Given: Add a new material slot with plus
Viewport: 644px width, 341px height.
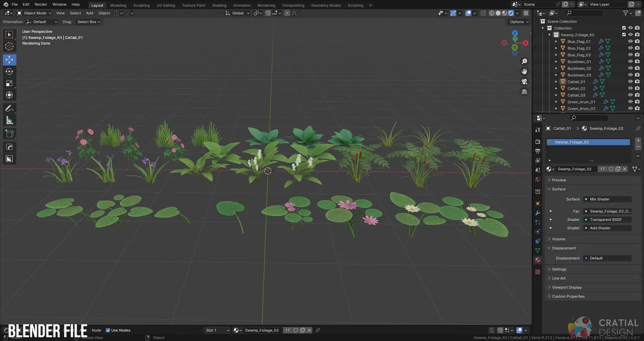Looking at the screenshot, I should click(x=638, y=140).
